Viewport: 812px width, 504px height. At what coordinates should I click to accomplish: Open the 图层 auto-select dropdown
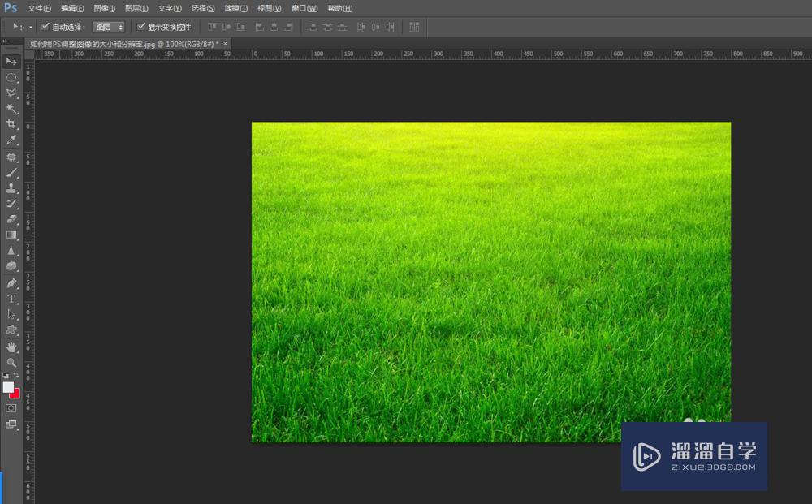(x=109, y=27)
